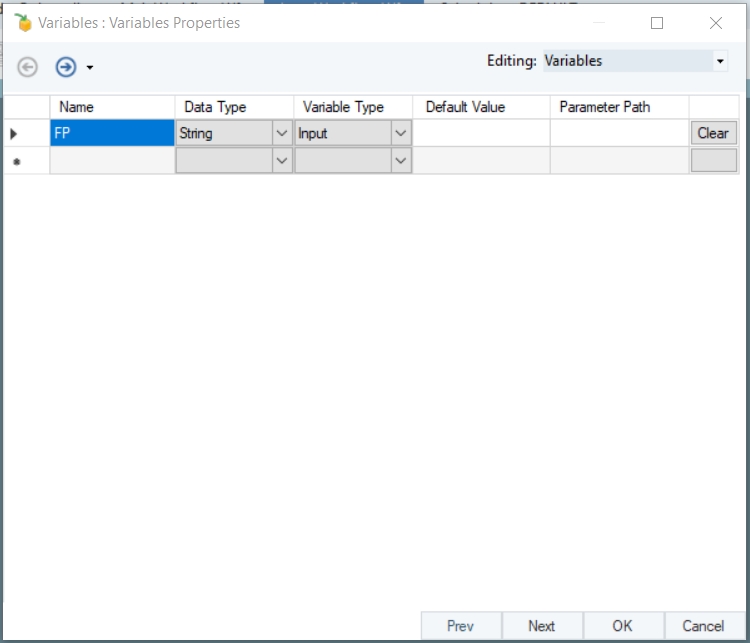
Task: Select the FP name cell
Action: pos(112,133)
